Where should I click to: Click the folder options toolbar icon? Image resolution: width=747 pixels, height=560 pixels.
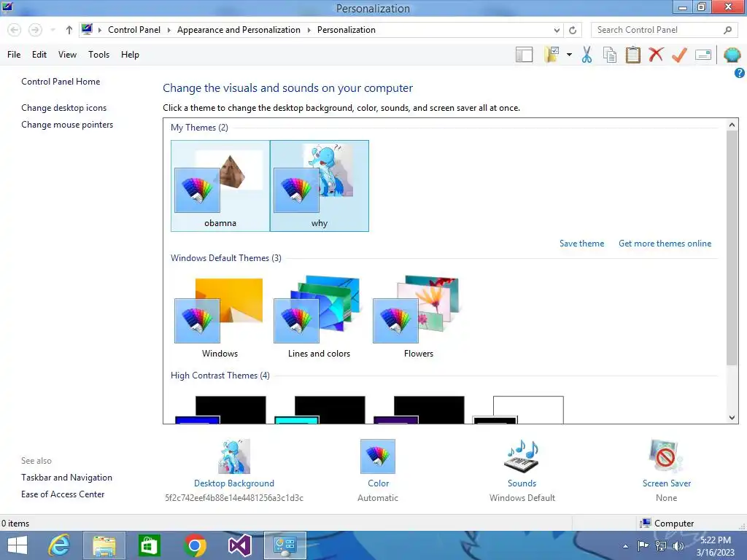pyautogui.click(x=551, y=55)
